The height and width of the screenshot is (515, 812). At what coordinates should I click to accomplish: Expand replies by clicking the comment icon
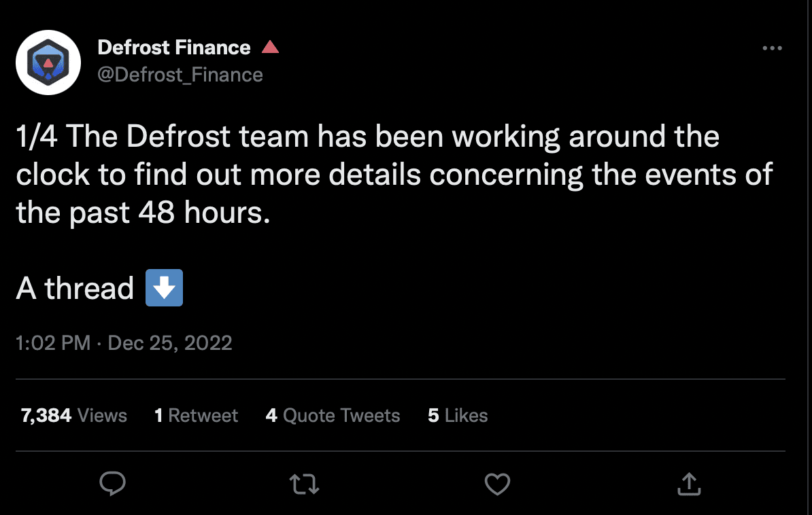pyautogui.click(x=113, y=484)
